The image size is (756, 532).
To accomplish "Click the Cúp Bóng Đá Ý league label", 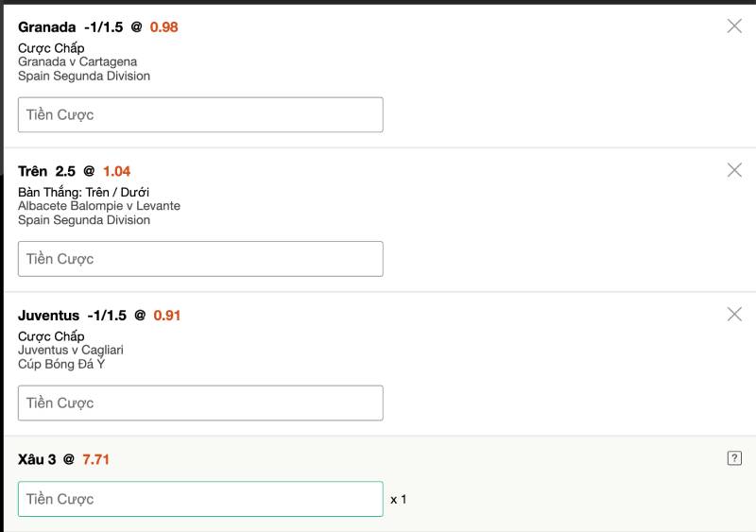I will point(61,364).
